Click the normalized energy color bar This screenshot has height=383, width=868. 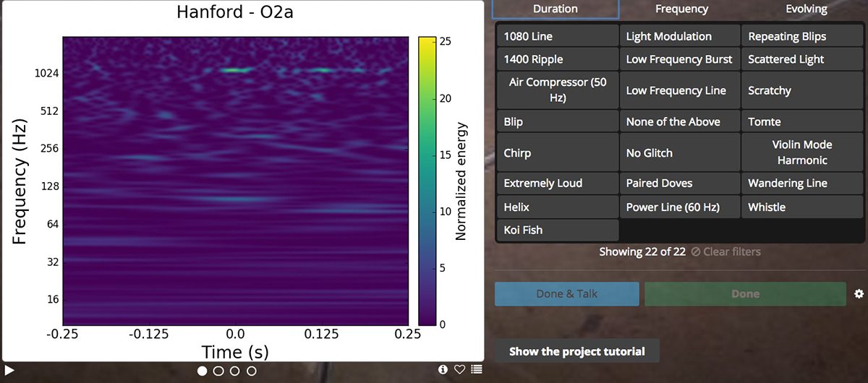(427, 181)
